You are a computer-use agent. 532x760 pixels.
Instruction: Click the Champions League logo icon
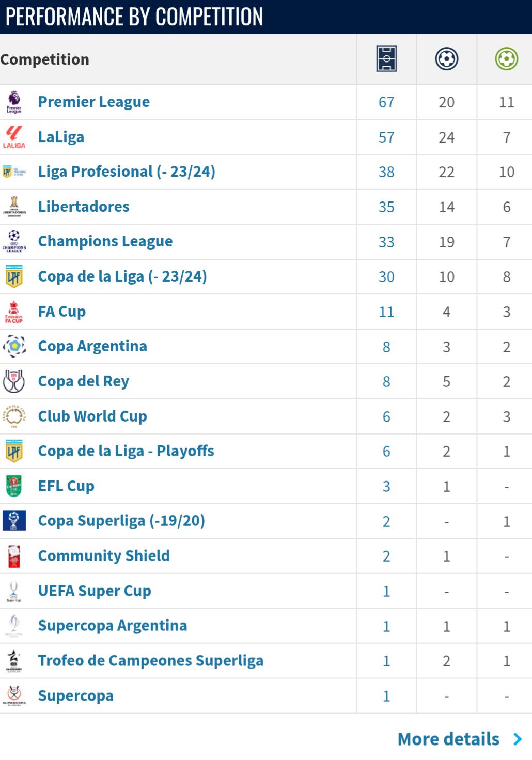click(14, 241)
